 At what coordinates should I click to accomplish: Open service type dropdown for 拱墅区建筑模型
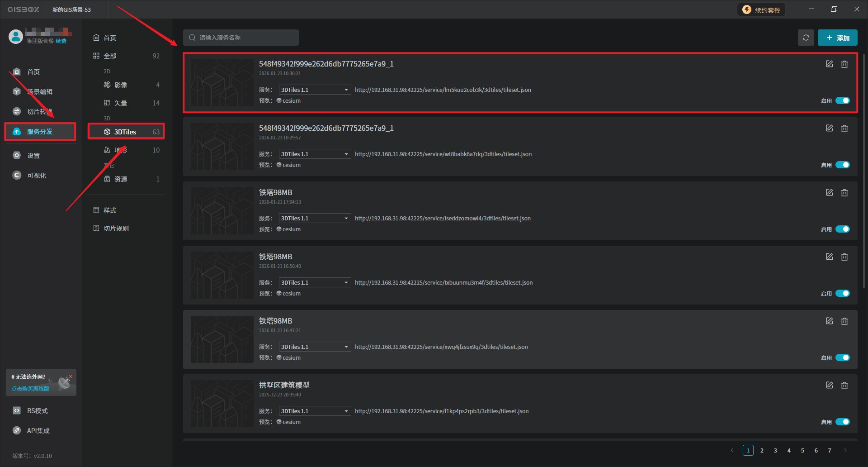[315, 411]
